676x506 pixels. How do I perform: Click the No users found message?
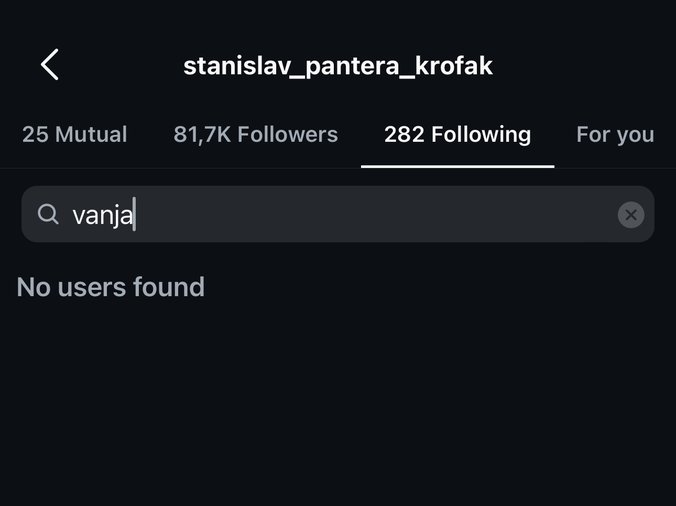(111, 287)
